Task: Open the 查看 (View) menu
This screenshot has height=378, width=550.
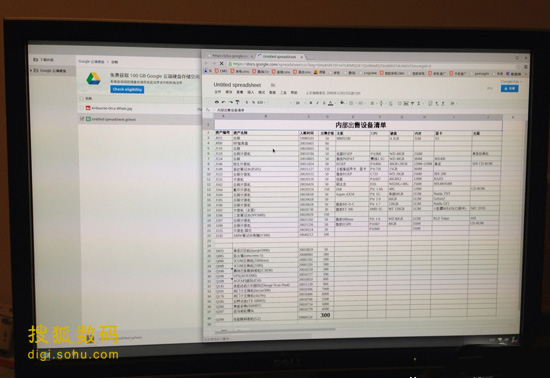Action: point(240,92)
